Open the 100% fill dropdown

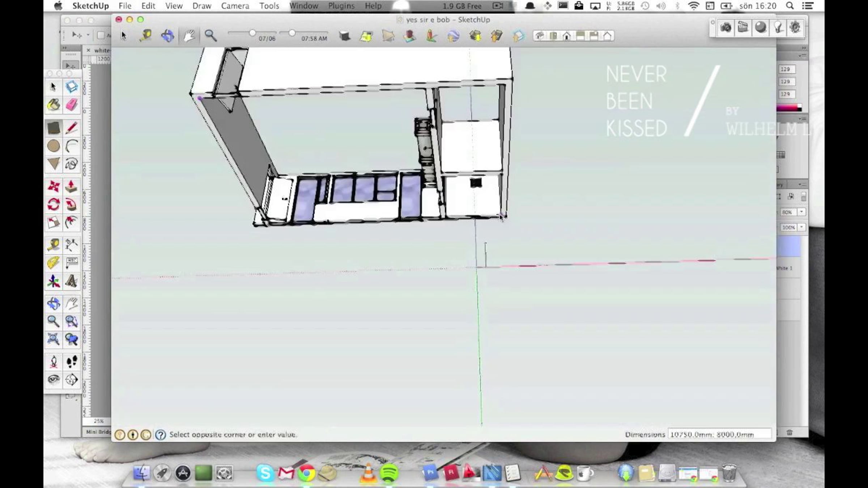tap(801, 227)
